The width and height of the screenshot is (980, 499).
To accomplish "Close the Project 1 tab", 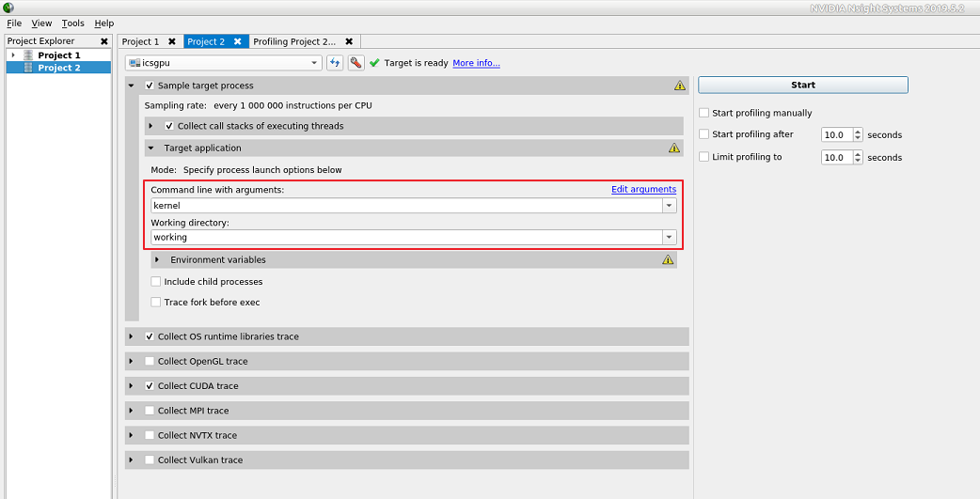I will pyautogui.click(x=172, y=42).
